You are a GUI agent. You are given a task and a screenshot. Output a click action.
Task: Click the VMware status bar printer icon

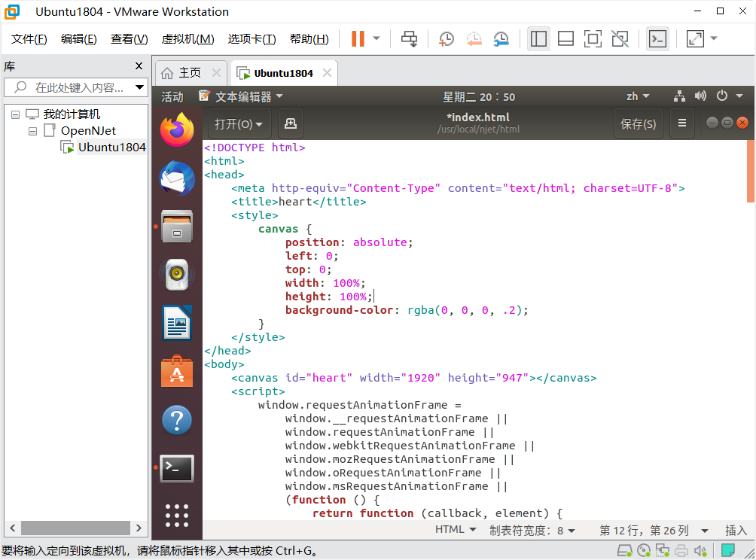click(681, 550)
